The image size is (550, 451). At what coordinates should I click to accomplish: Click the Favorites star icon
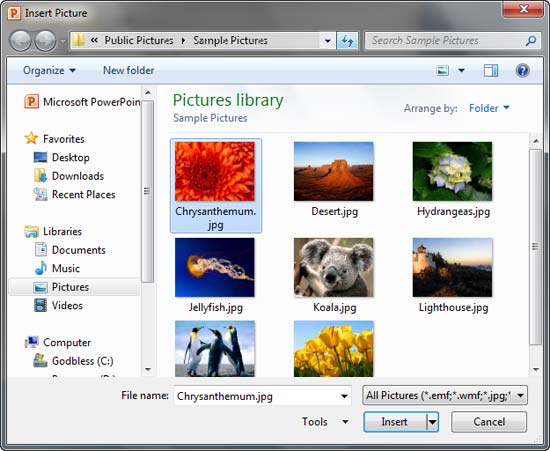point(31,138)
